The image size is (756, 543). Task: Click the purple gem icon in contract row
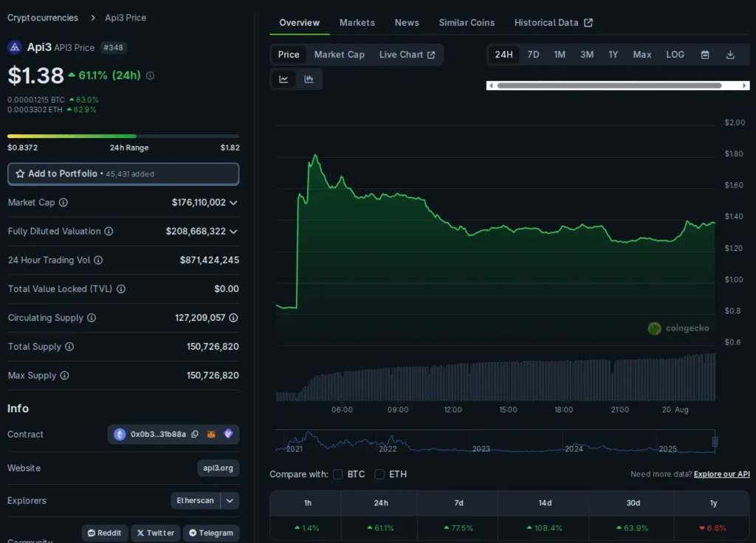(229, 434)
